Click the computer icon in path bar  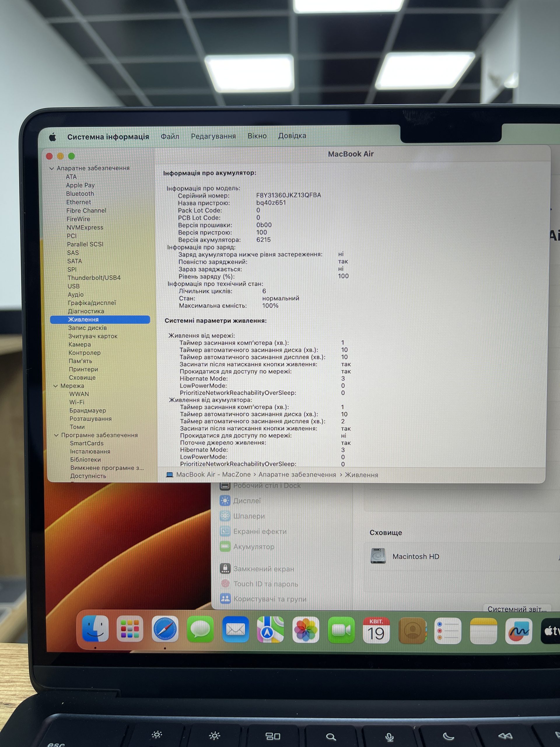[x=169, y=475]
